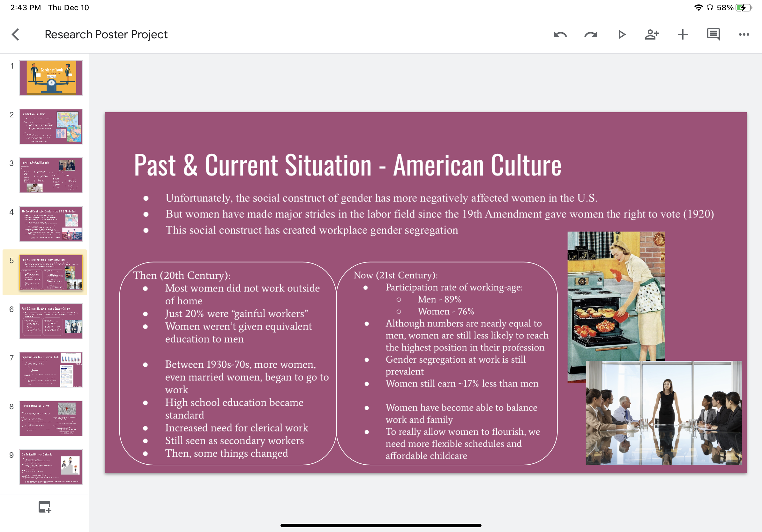Undo the last action
762x532 pixels.
click(560, 34)
